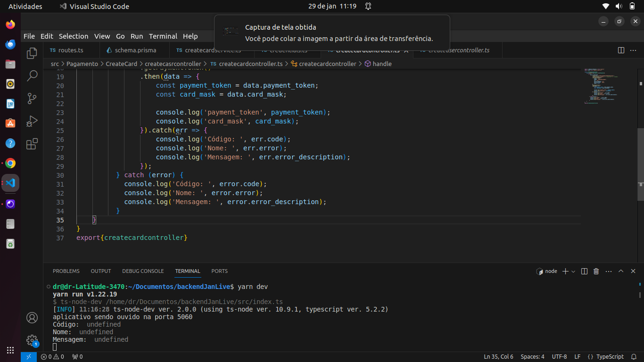Open the Help menu

[x=190, y=36]
